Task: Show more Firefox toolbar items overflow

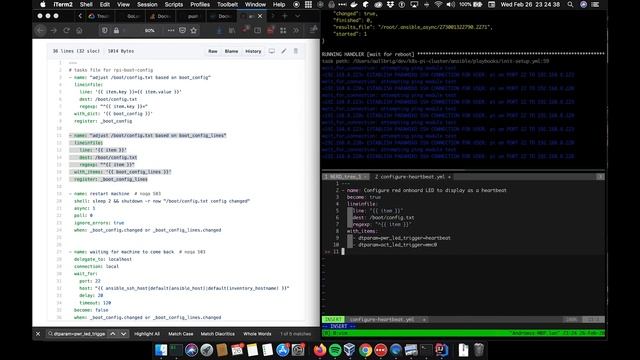Action: 296,31
